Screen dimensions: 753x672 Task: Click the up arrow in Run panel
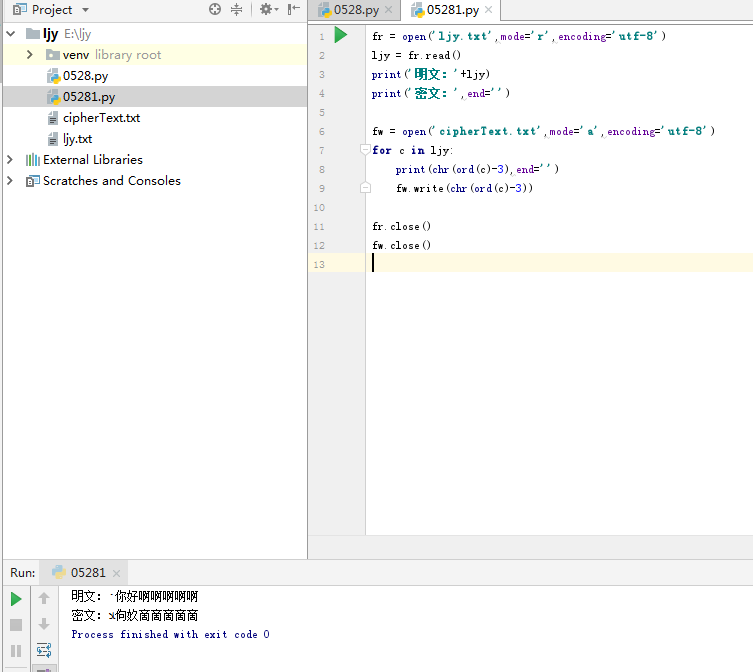click(44, 599)
